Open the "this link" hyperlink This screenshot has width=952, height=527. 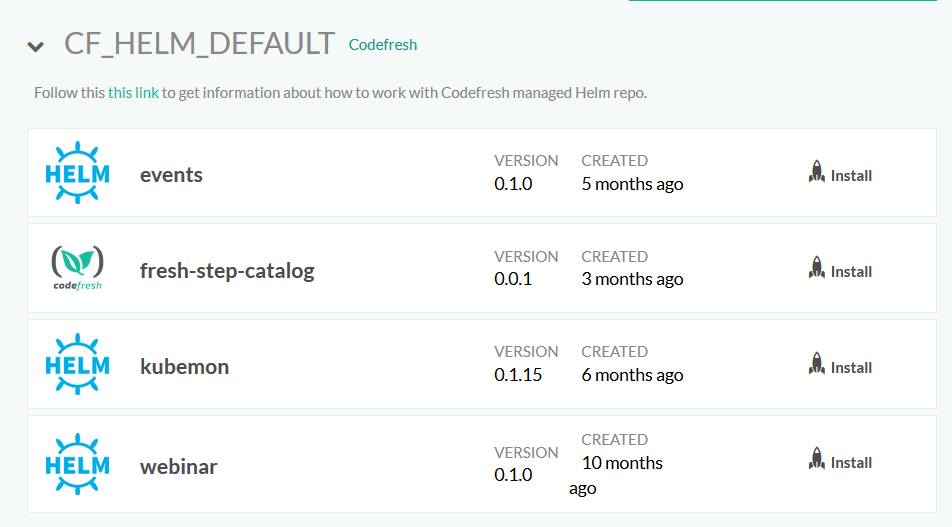[133, 93]
